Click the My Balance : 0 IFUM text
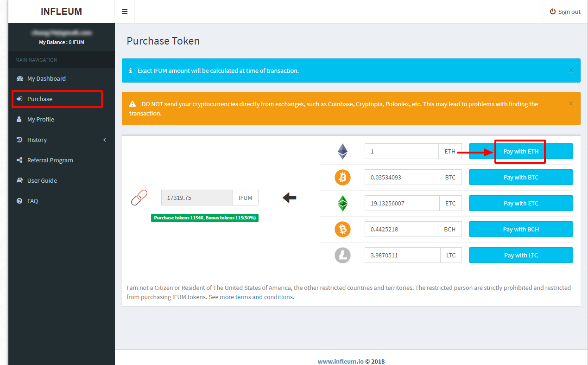The image size is (588, 365). click(62, 42)
